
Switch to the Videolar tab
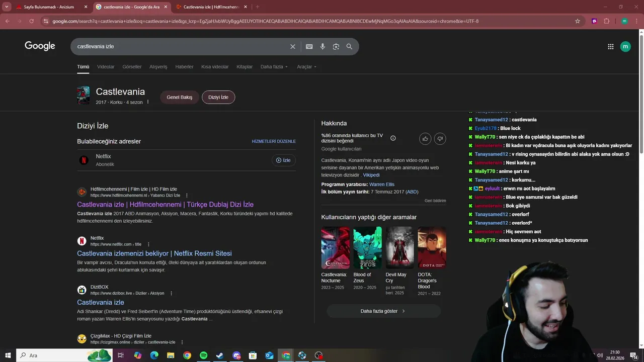(106, 67)
